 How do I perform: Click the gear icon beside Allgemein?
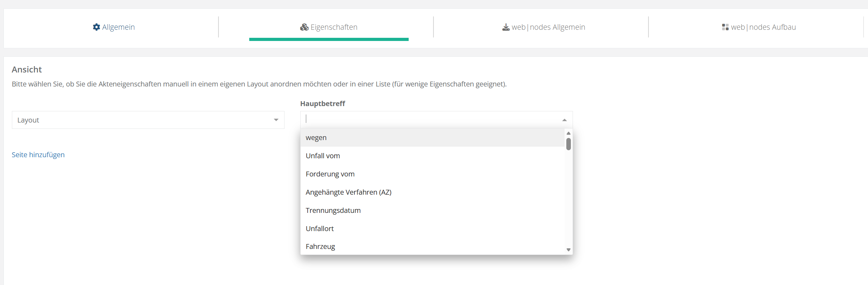click(96, 27)
